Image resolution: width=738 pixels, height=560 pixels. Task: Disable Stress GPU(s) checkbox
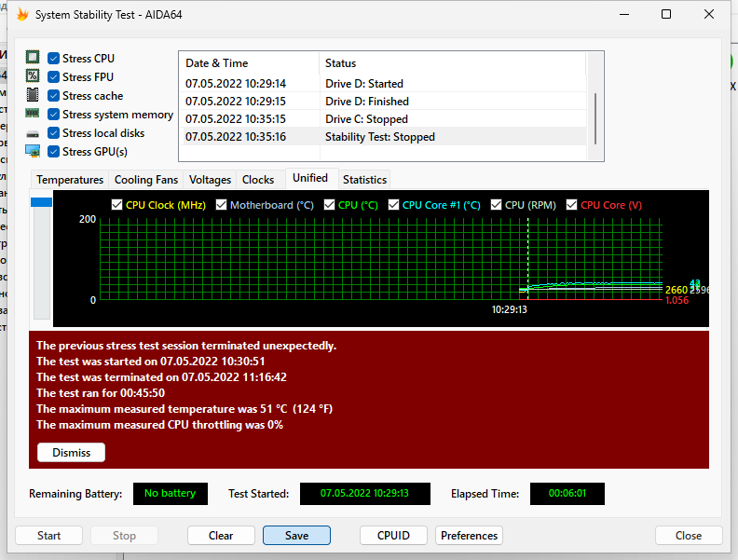coord(54,152)
